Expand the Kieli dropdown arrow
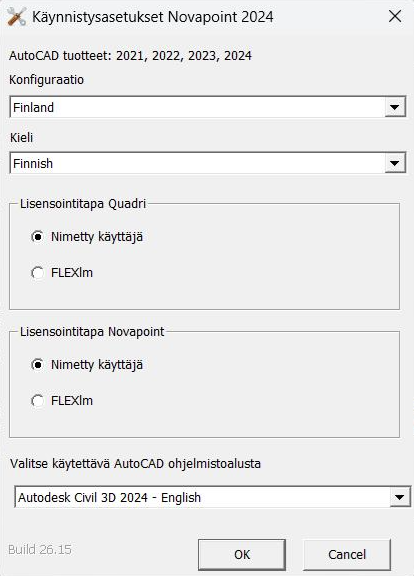This screenshot has width=414, height=576. tap(395, 163)
